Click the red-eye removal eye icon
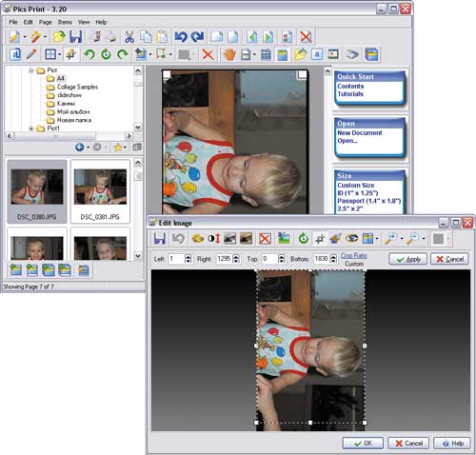 tap(351, 238)
